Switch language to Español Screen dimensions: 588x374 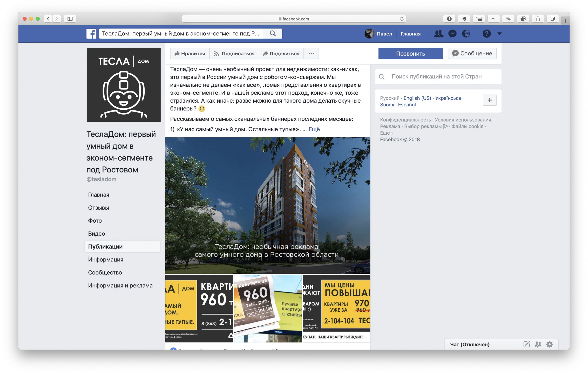pyautogui.click(x=407, y=105)
